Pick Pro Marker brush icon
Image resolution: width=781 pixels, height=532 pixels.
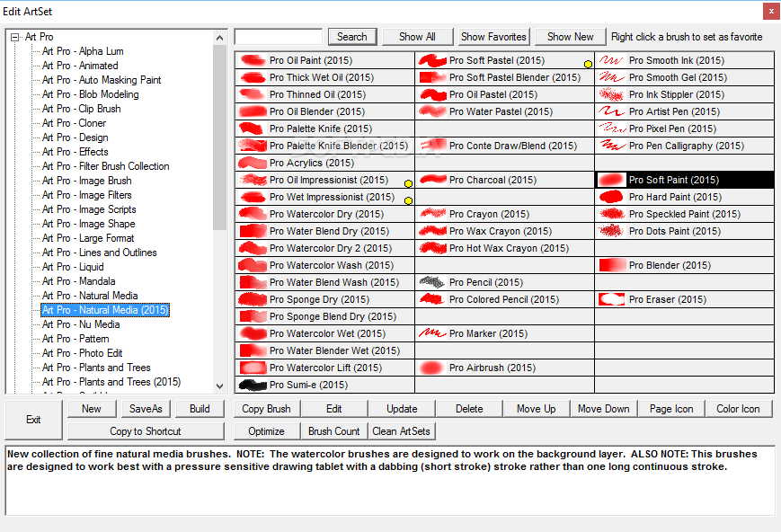(432, 333)
